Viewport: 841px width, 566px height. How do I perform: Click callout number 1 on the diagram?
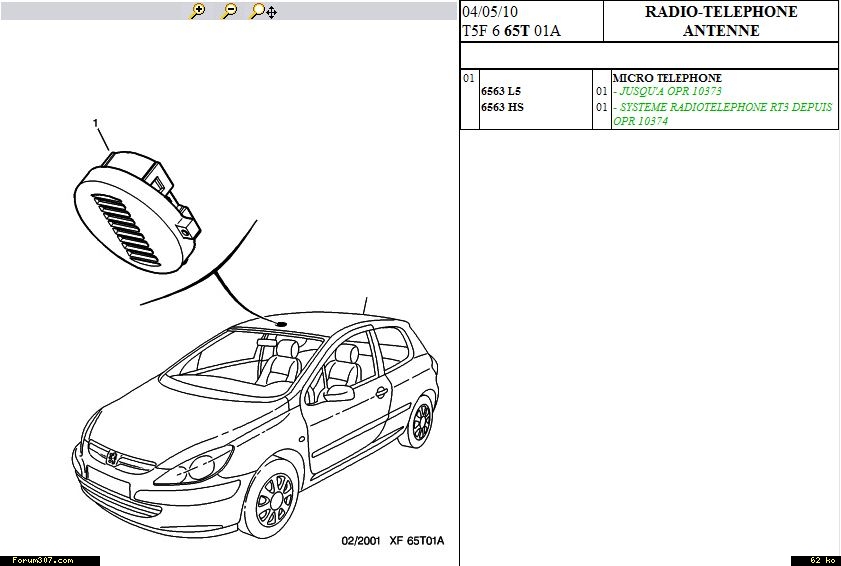(96, 123)
